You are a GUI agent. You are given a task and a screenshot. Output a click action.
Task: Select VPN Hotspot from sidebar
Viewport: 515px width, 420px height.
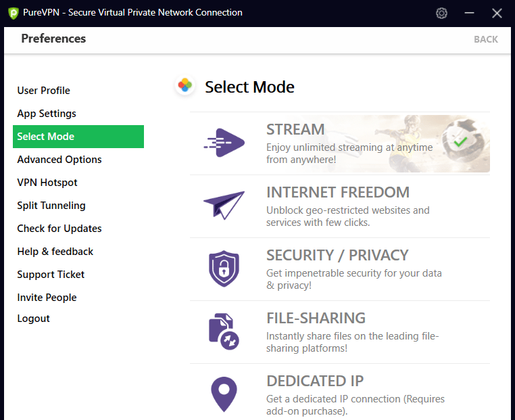click(47, 183)
